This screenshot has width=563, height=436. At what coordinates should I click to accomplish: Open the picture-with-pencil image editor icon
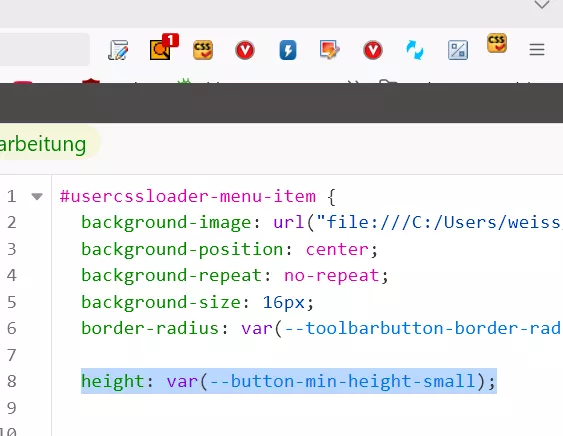[330, 50]
